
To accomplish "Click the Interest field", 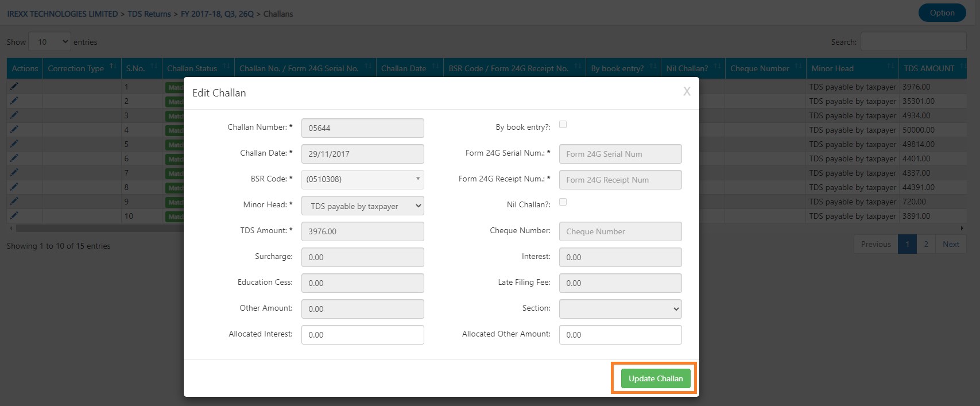I will 621,257.
